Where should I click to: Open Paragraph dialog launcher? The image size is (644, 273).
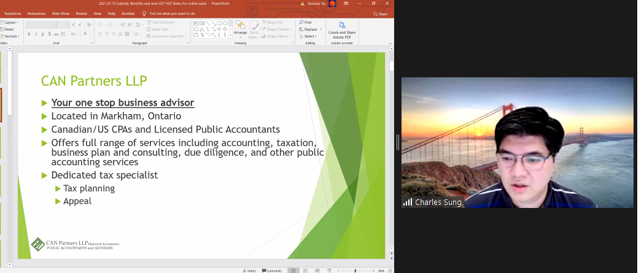pos(188,43)
